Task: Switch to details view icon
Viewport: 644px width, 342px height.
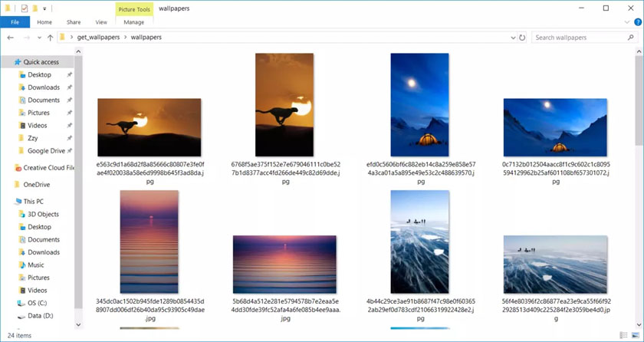Action: tap(624, 335)
